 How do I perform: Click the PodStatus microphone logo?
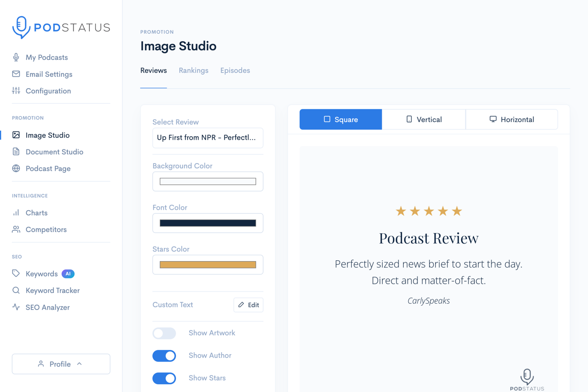click(x=20, y=27)
